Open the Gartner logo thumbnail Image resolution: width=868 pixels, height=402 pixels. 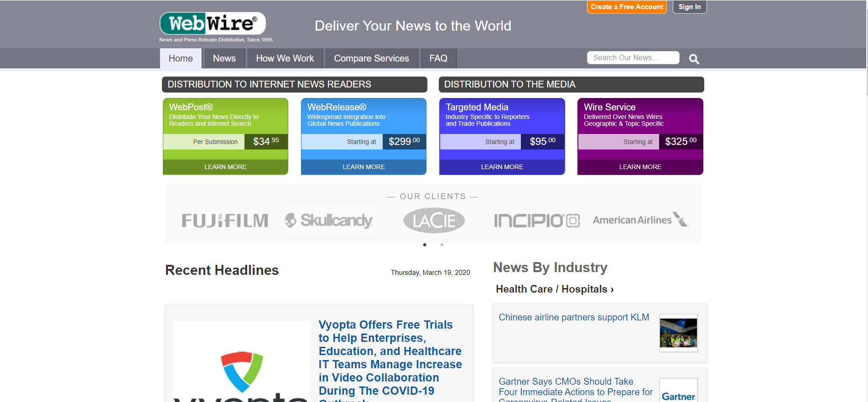[678, 390]
